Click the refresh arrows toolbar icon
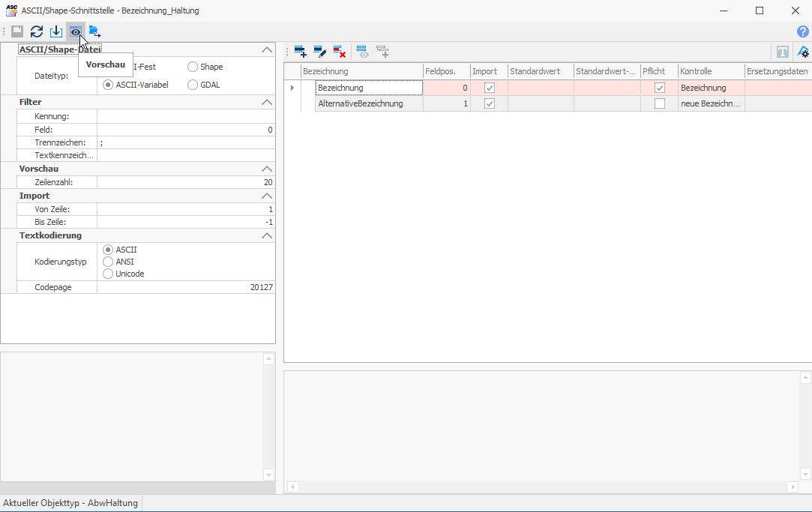Viewport: 812px width, 512px height. tap(36, 31)
